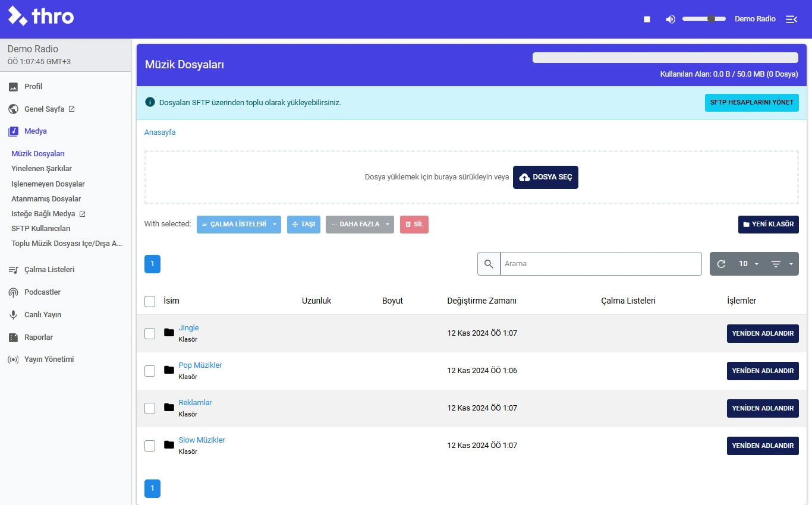The height and width of the screenshot is (505, 812).
Task: Collapse sidebar with the menu toggle icon
Action: pos(791,19)
